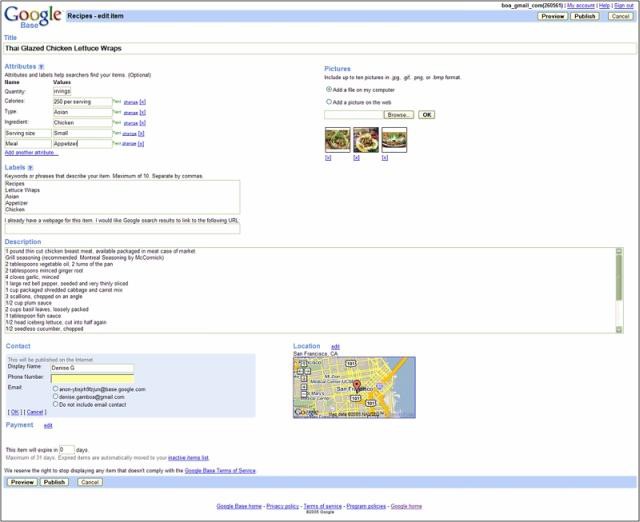
Task: Select 'Add a file on my computer'
Action: (329, 89)
